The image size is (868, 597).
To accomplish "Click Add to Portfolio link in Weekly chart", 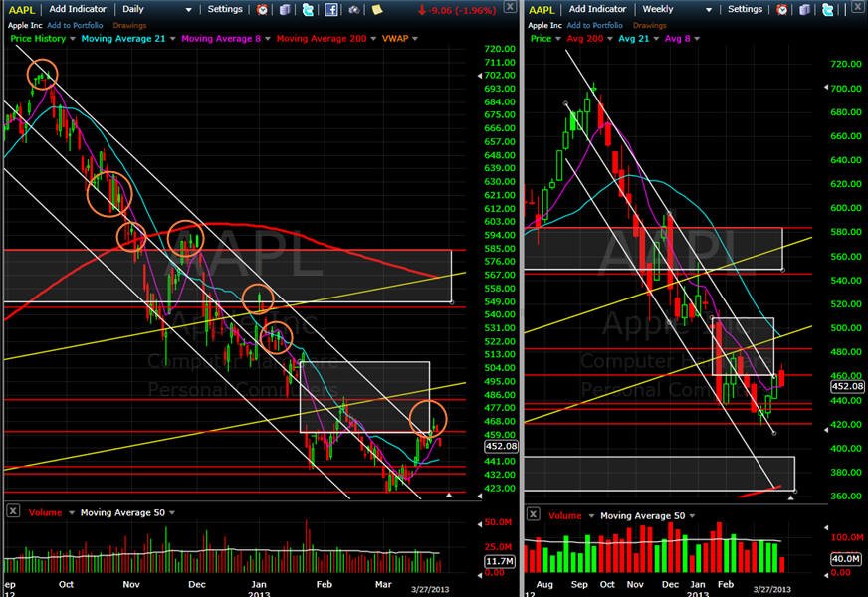I will 594,26.
